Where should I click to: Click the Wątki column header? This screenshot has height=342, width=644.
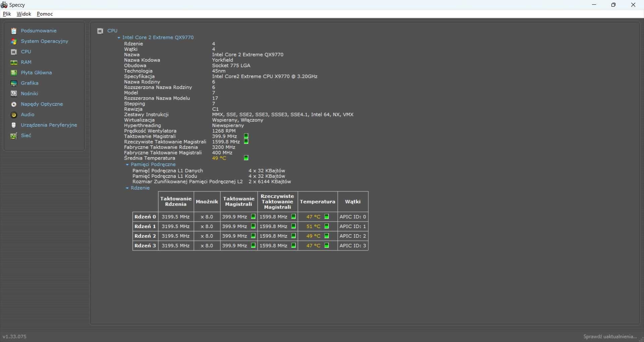pos(353,202)
